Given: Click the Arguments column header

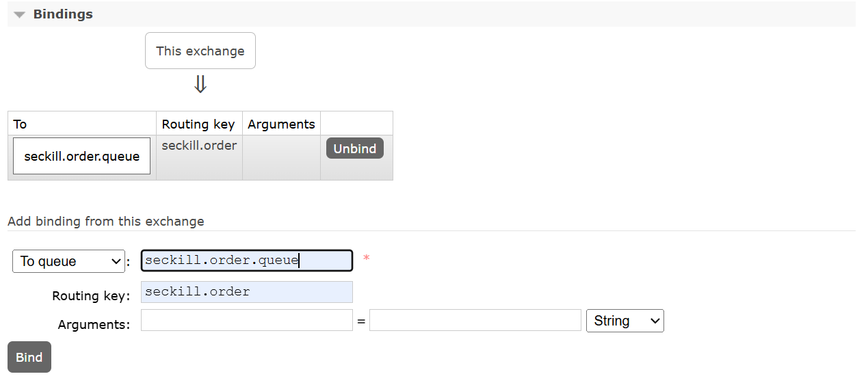Looking at the screenshot, I should (281, 124).
